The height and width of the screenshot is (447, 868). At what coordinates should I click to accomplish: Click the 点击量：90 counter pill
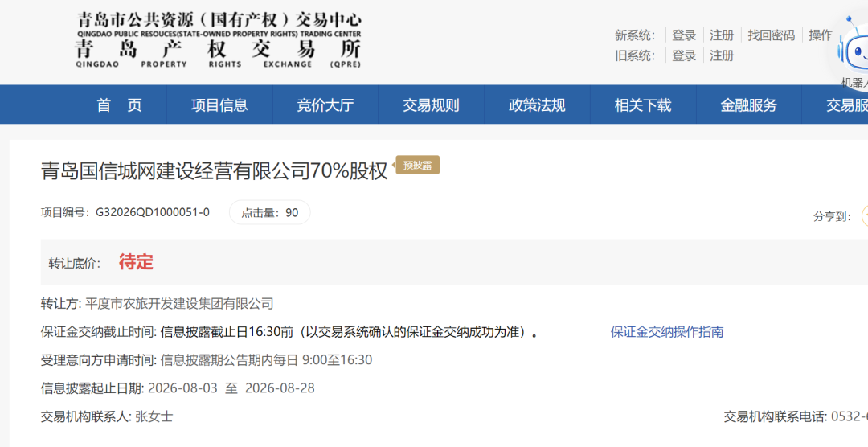[269, 213]
